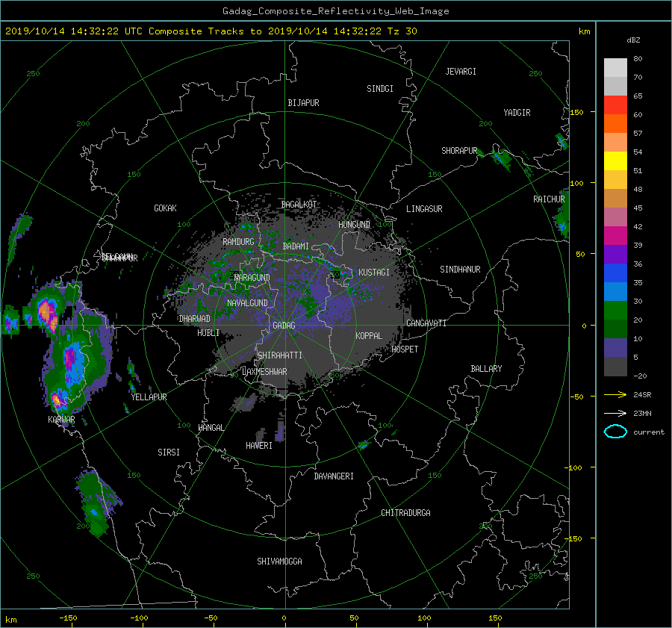Click the BIJAPUR city label
672x628 pixels.
(303, 103)
